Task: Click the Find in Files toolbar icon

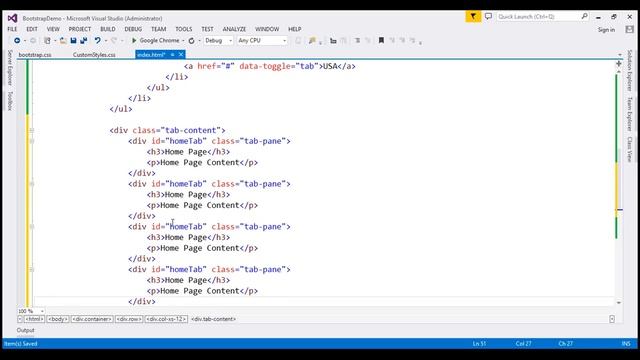Action: pyautogui.click(x=312, y=40)
